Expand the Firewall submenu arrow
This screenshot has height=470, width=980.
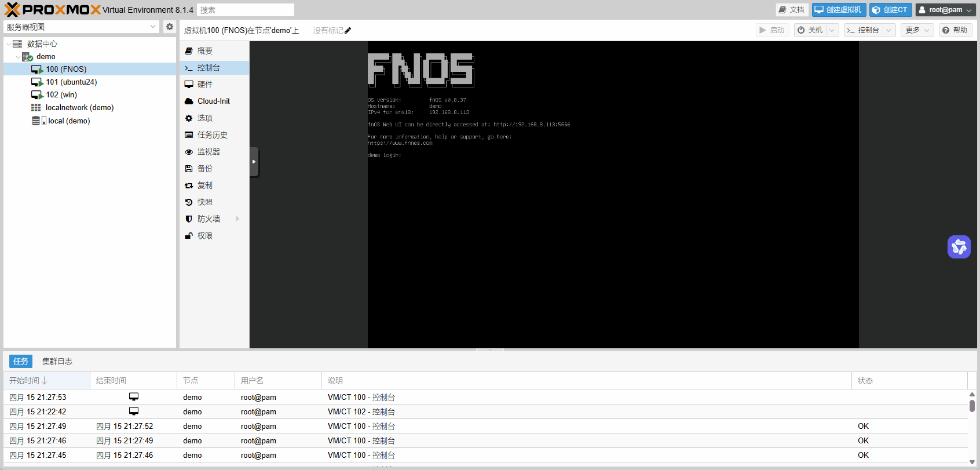point(237,219)
